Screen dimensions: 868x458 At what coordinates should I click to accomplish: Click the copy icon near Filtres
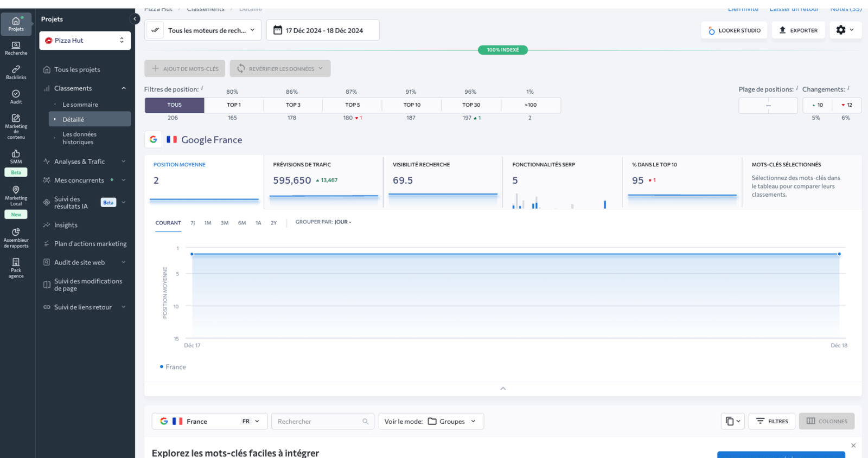(x=732, y=421)
